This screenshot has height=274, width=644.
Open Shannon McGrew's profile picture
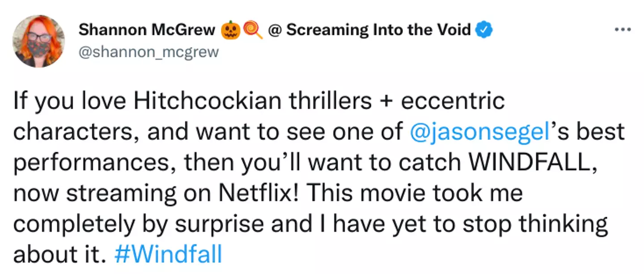tap(39, 41)
